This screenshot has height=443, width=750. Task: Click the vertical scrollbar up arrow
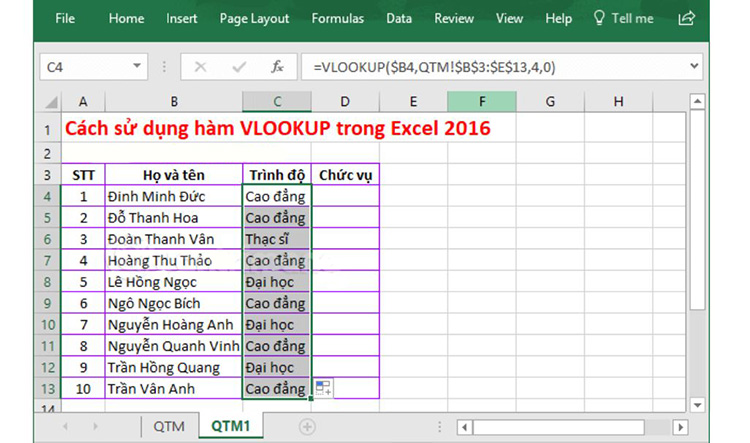(697, 101)
